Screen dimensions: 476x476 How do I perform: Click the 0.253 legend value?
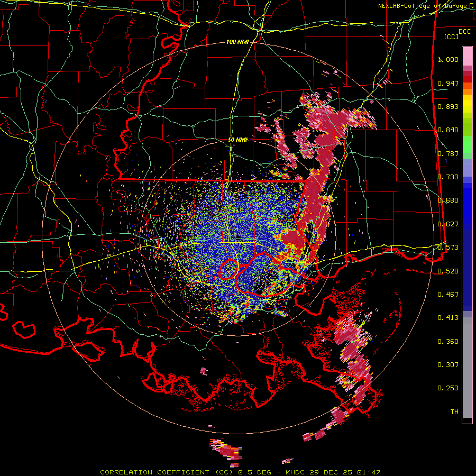click(448, 388)
